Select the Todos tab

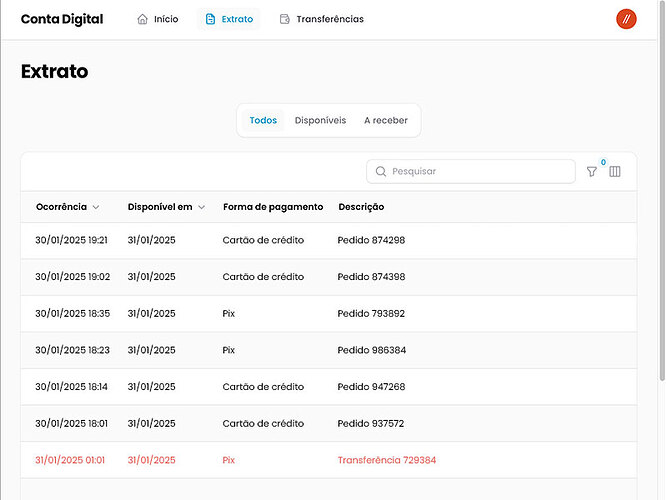click(263, 120)
